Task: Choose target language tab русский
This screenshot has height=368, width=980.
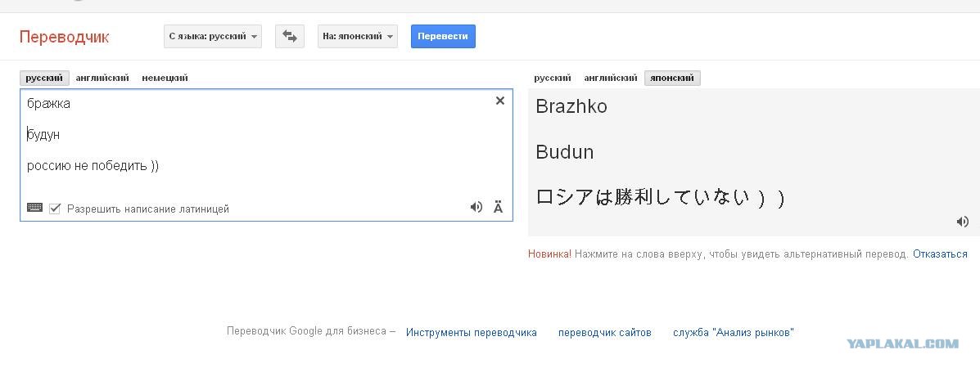Action: tap(553, 79)
